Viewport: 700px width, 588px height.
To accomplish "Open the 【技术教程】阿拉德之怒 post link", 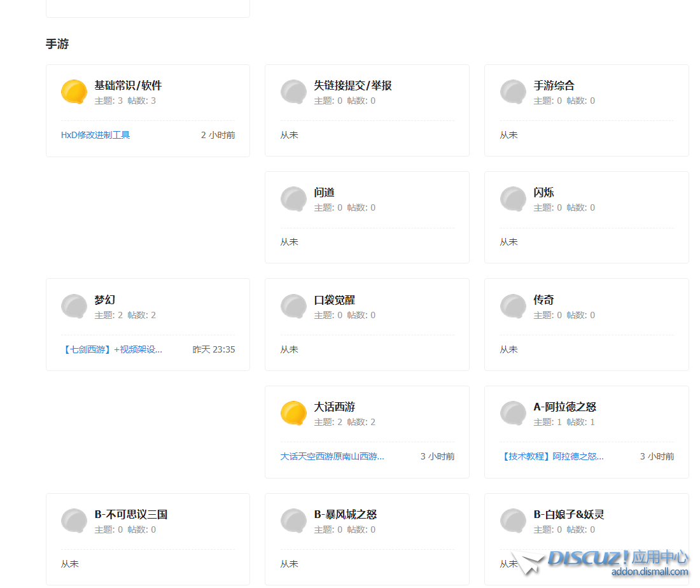I will tap(552, 456).
